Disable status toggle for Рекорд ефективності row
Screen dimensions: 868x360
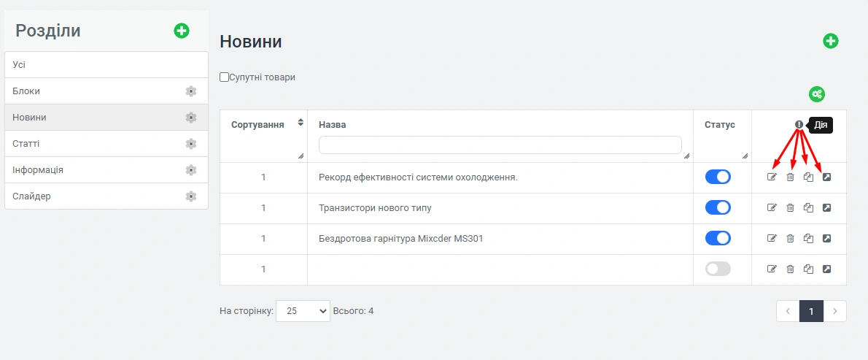point(718,177)
